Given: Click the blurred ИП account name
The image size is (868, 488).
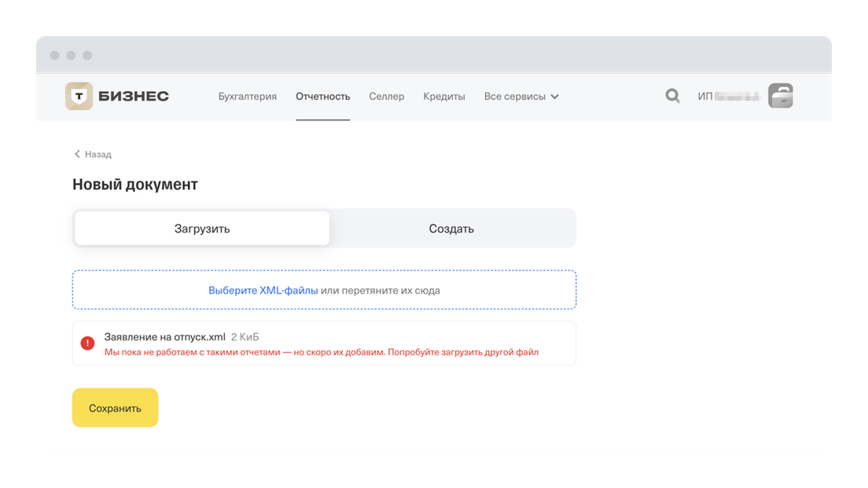Looking at the screenshot, I should (x=729, y=97).
